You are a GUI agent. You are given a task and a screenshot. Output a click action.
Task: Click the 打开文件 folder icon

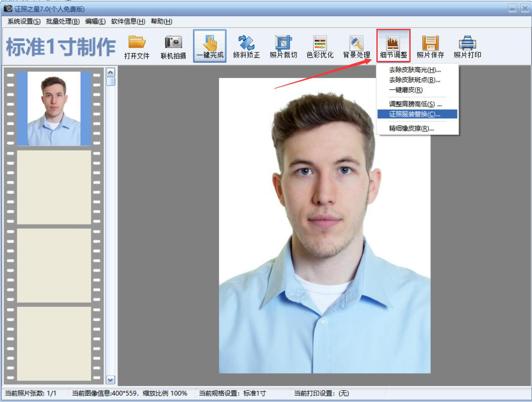pyautogui.click(x=137, y=43)
